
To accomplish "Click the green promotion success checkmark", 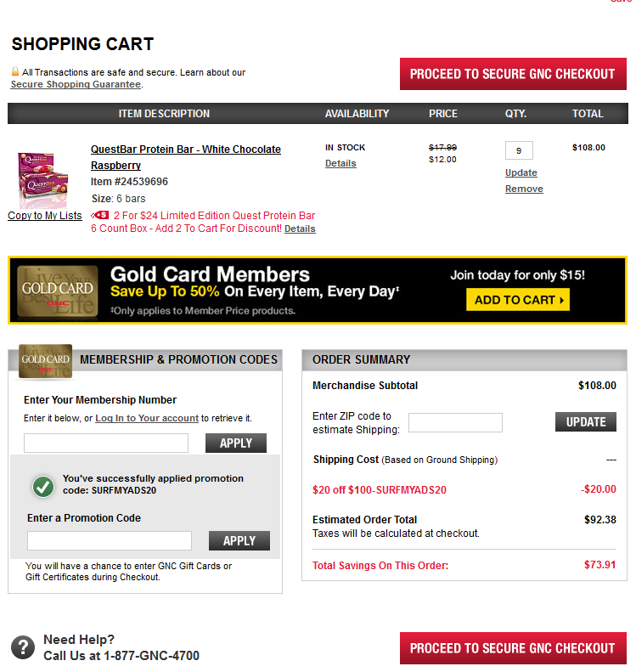I will (43, 487).
